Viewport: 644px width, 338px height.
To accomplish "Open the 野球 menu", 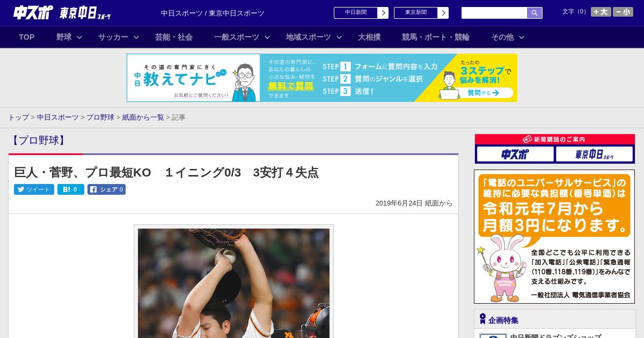I will [64, 37].
